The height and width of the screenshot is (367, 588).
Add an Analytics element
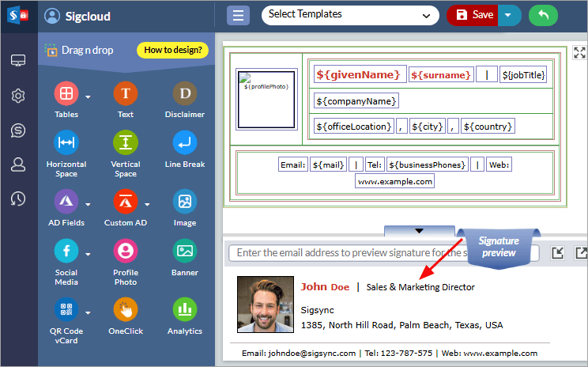point(185,309)
